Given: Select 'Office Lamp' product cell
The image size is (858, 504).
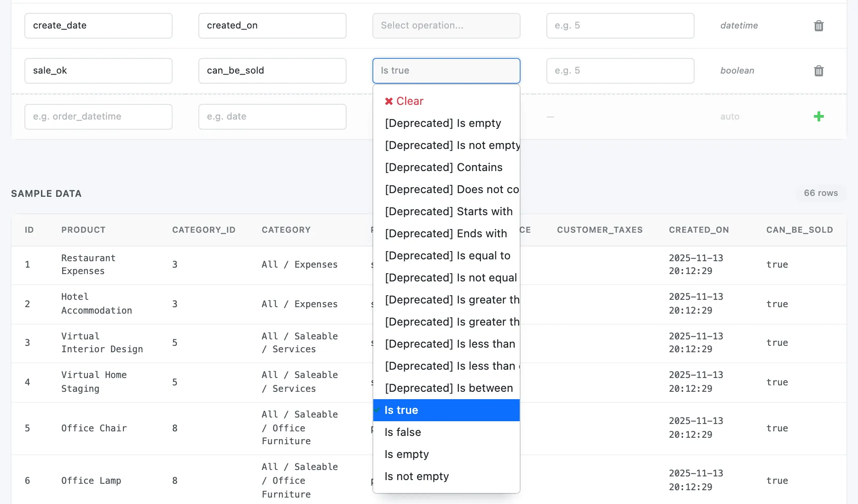Looking at the screenshot, I should tap(91, 481).
